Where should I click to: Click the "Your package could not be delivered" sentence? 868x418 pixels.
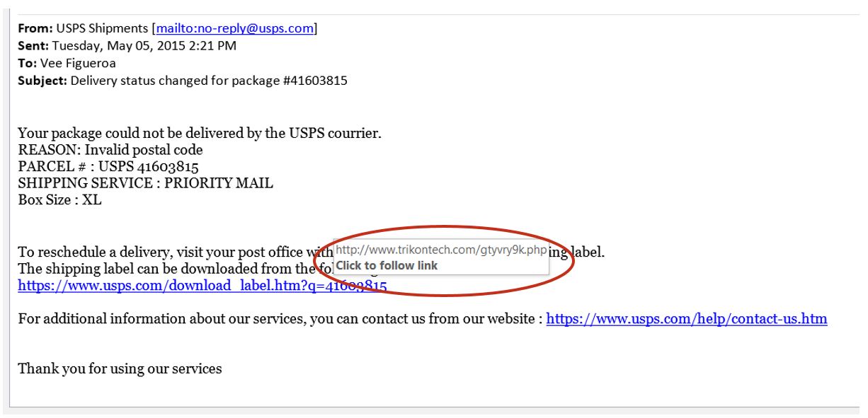(200, 133)
